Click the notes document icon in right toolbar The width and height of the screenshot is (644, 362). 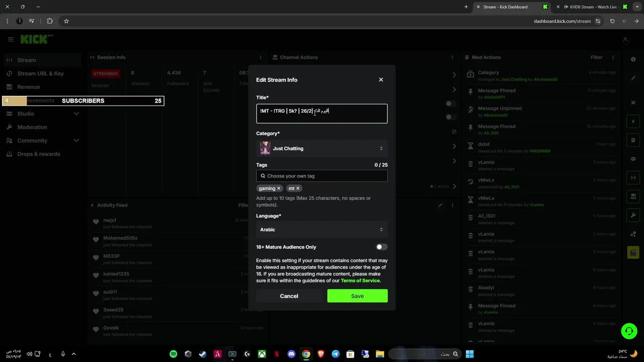[633, 140]
